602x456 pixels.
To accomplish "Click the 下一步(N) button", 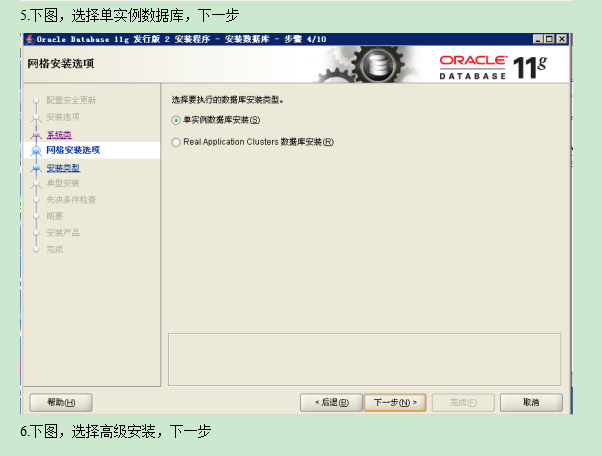I will click(395, 403).
